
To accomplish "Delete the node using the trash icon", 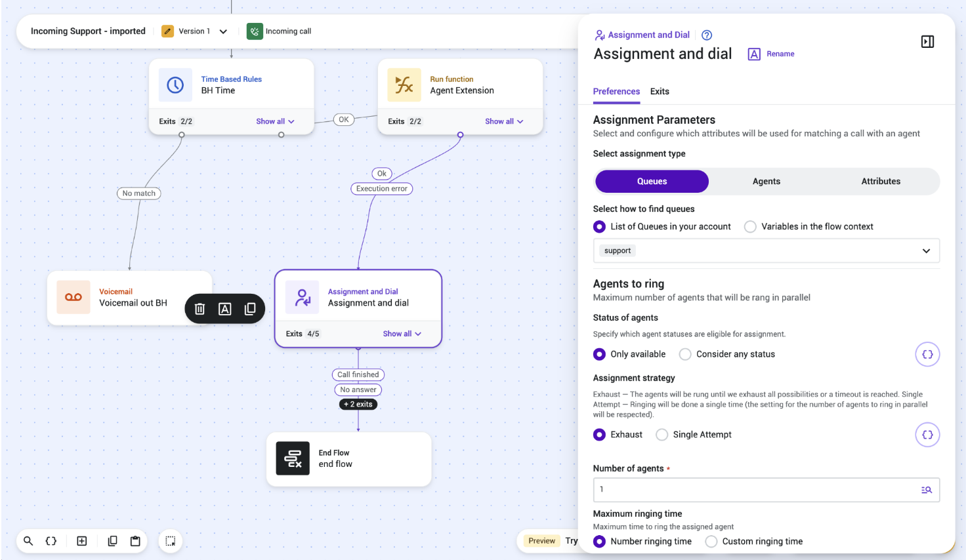I will [x=200, y=309].
